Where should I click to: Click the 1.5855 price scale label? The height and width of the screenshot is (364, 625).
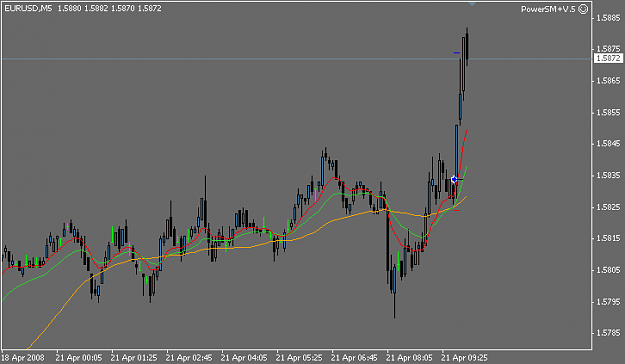[x=608, y=112]
